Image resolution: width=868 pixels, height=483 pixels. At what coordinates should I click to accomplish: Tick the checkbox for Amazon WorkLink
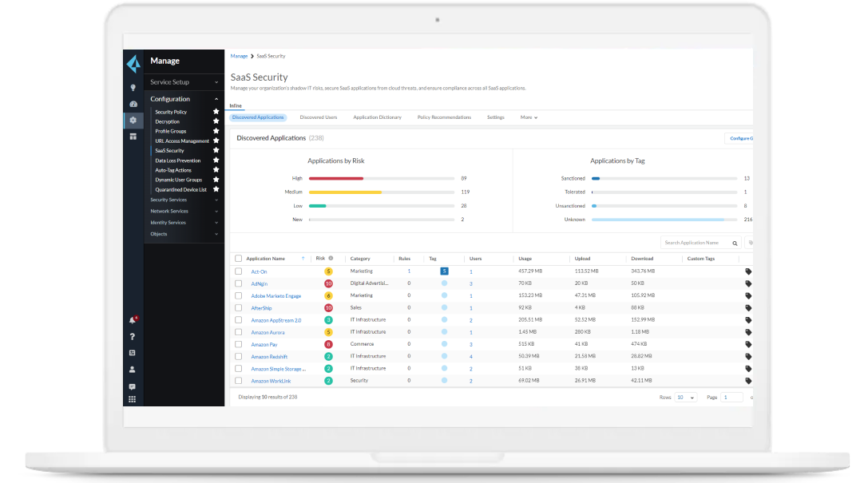237,381
